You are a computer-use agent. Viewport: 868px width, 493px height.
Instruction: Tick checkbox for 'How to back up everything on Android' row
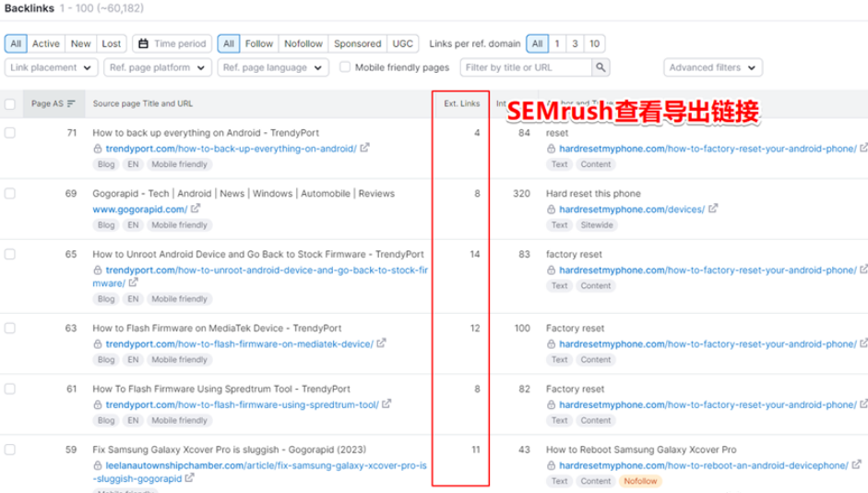(x=10, y=133)
